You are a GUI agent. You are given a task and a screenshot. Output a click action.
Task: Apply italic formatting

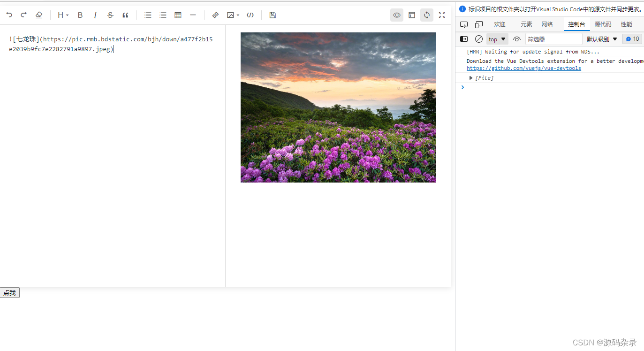coord(95,15)
